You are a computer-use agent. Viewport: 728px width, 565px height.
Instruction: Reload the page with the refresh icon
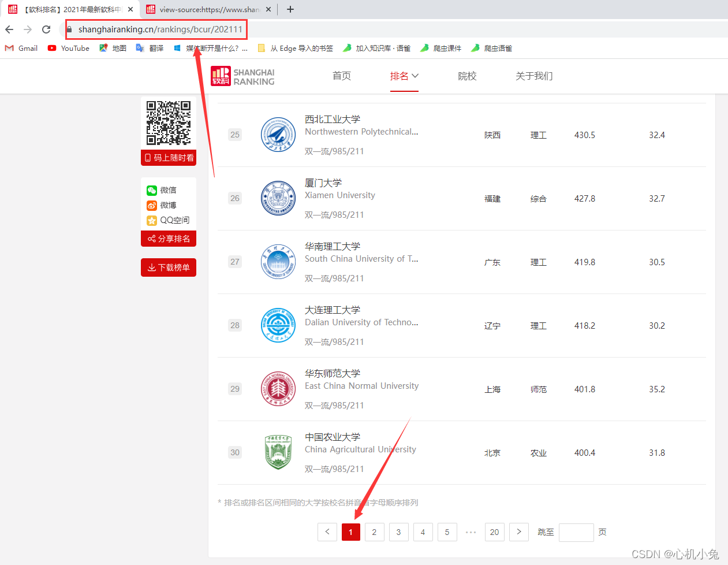pos(46,29)
